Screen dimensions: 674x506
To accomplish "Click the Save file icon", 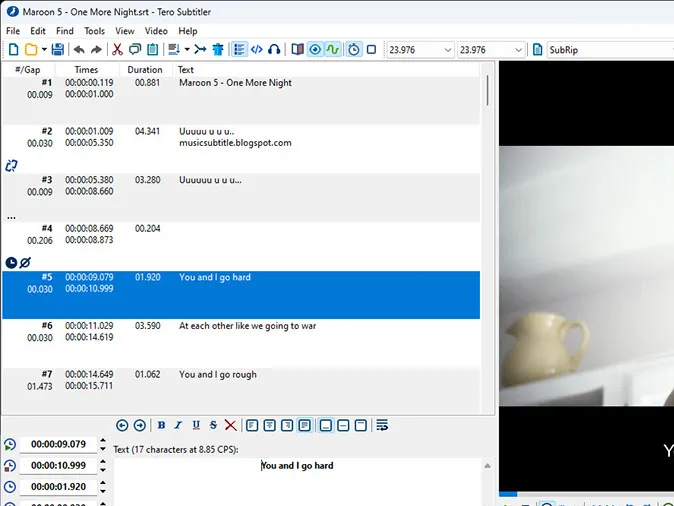I will pyautogui.click(x=58, y=49).
